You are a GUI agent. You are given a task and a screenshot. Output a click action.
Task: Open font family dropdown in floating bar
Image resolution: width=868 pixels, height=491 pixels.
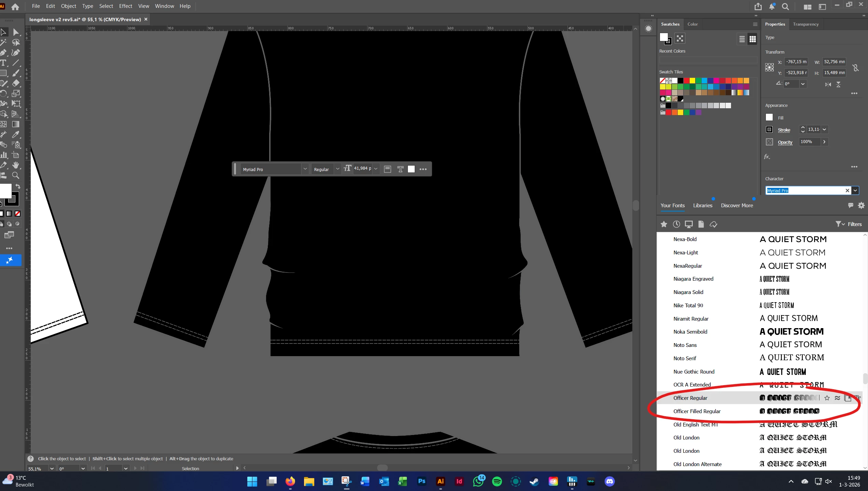pyautogui.click(x=305, y=169)
